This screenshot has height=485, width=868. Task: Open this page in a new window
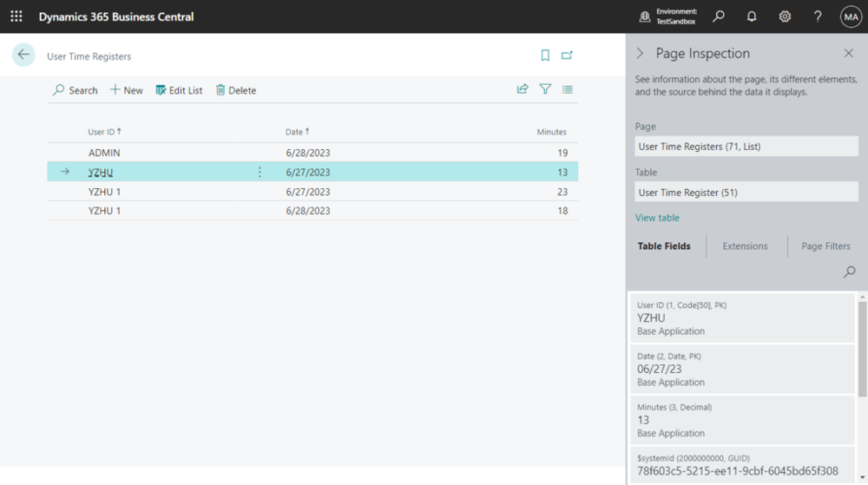tap(567, 56)
